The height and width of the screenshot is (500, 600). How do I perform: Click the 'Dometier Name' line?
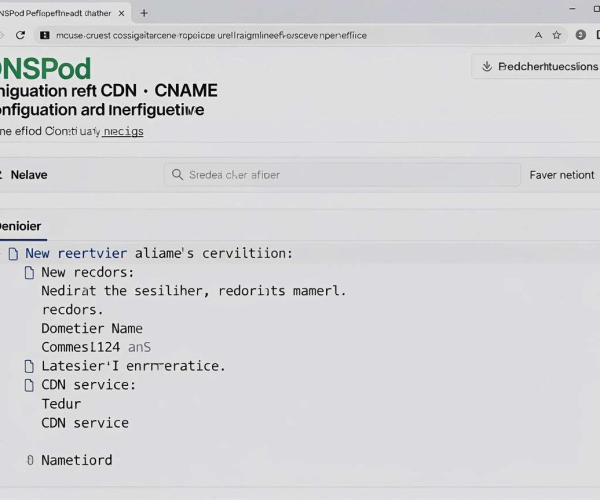coord(92,329)
